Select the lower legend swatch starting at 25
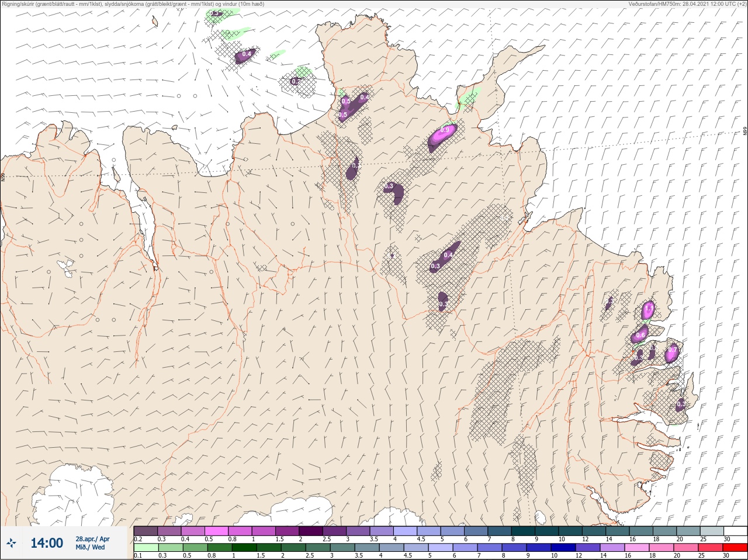Viewport: 748px width, 560px height. tap(711, 548)
